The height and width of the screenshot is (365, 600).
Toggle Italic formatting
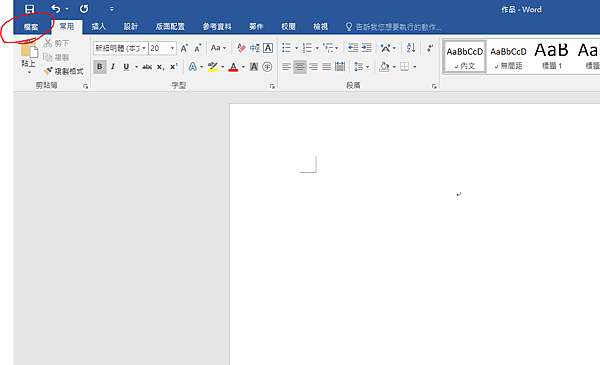pyautogui.click(x=113, y=67)
